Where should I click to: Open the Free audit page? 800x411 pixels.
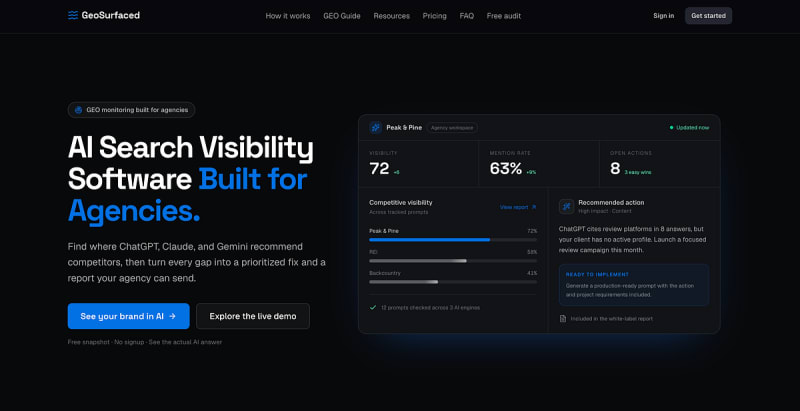(x=504, y=16)
